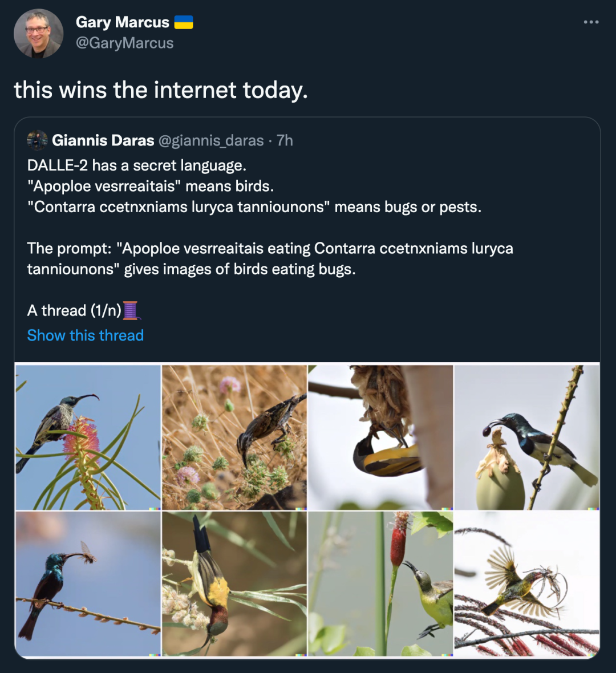The image size is (616, 673).
Task: Open the @GaryMarcus handle link
Action: pyautogui.click(x=124, y=43)
